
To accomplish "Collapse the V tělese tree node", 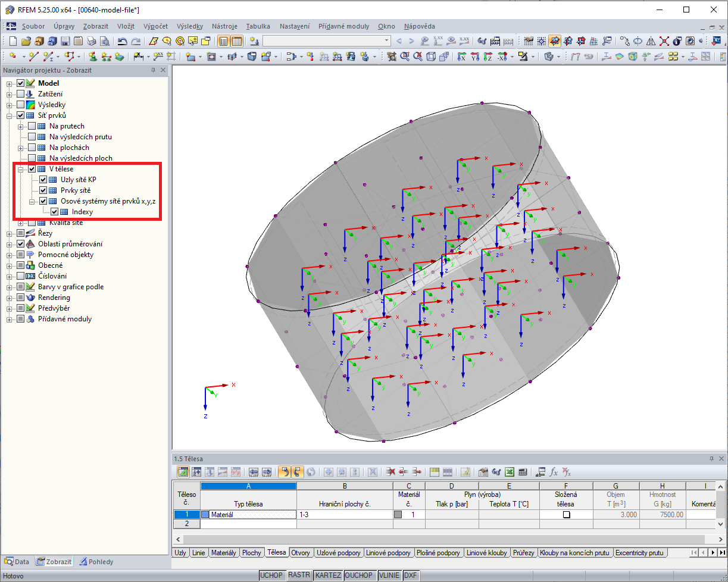I will point(21,169).
